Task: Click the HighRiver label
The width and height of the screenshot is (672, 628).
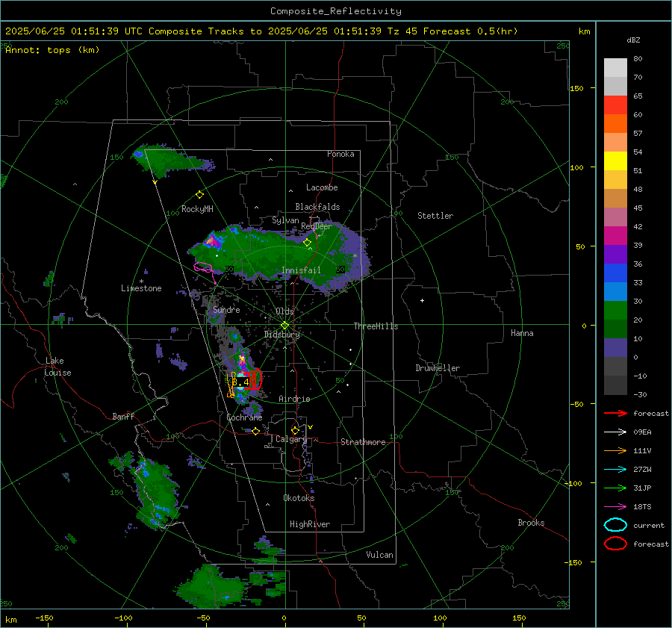Action: pyautogui.click(x=310, y=524)
